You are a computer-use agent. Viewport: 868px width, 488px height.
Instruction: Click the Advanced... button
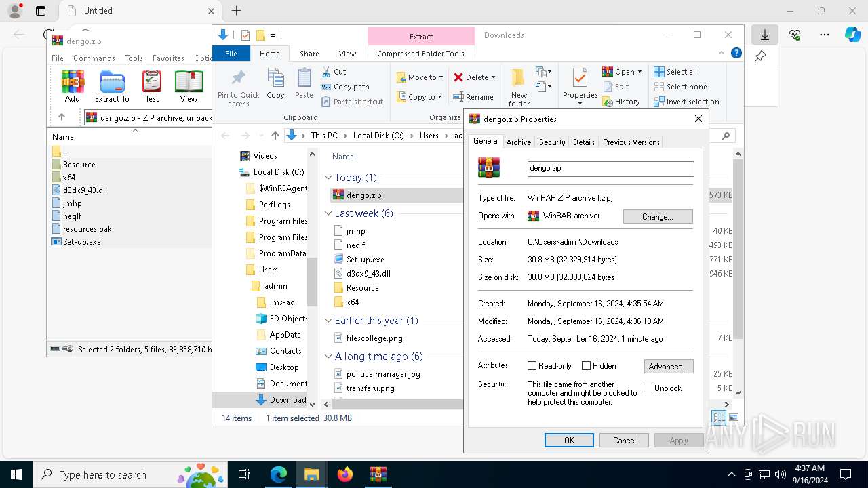click(x=669, y=367)
